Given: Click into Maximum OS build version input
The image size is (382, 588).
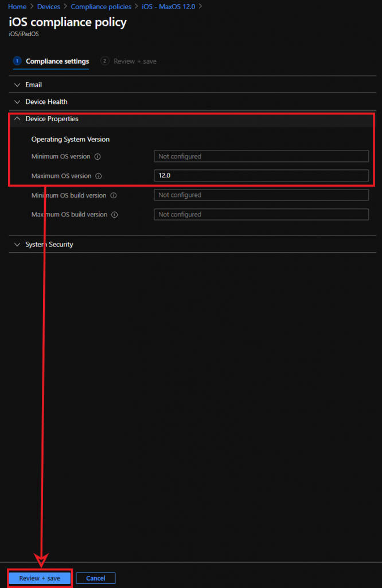Looking at the screenshot, I should click(x=261, y=215).
